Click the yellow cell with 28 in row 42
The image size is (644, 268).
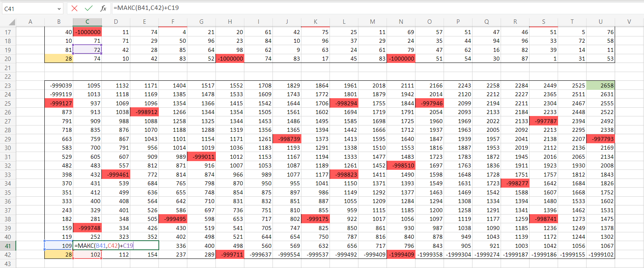pos(59,255)
